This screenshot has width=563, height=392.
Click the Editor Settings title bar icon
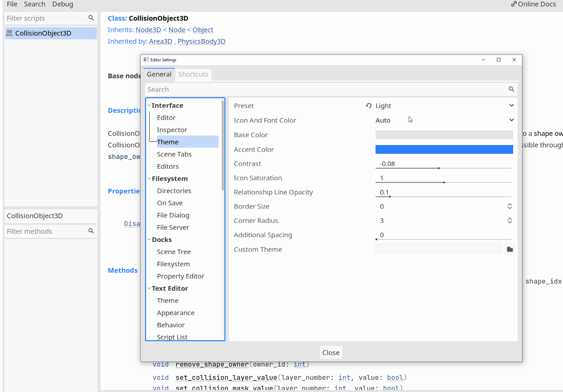pyautogui.click(x=146, y=60)
